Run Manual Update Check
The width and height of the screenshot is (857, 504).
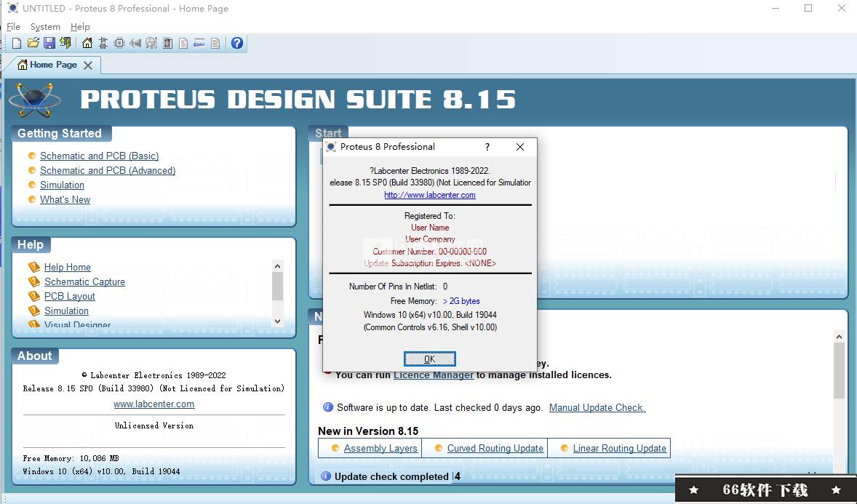(597, 407)
